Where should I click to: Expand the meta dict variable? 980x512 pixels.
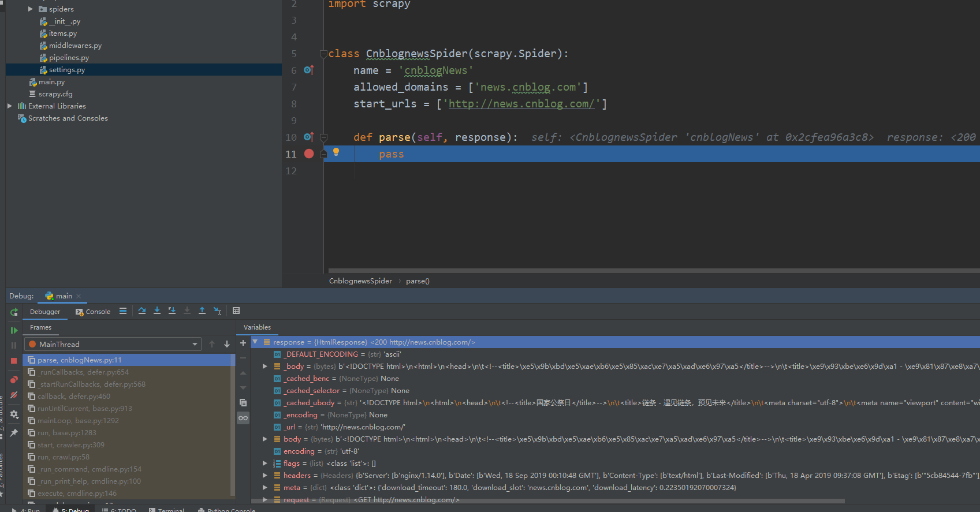[x=265, y=487]
